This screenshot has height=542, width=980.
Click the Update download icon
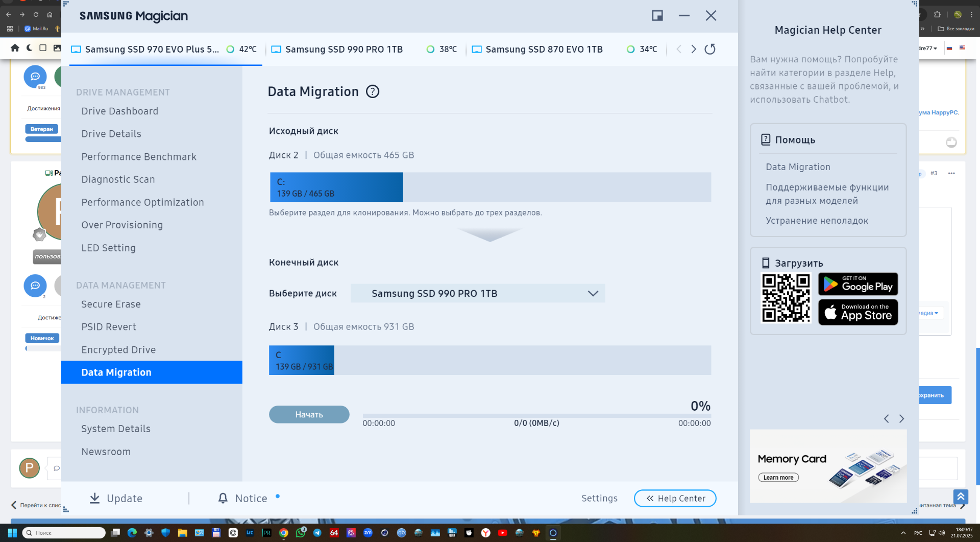[x=94, y=498]
